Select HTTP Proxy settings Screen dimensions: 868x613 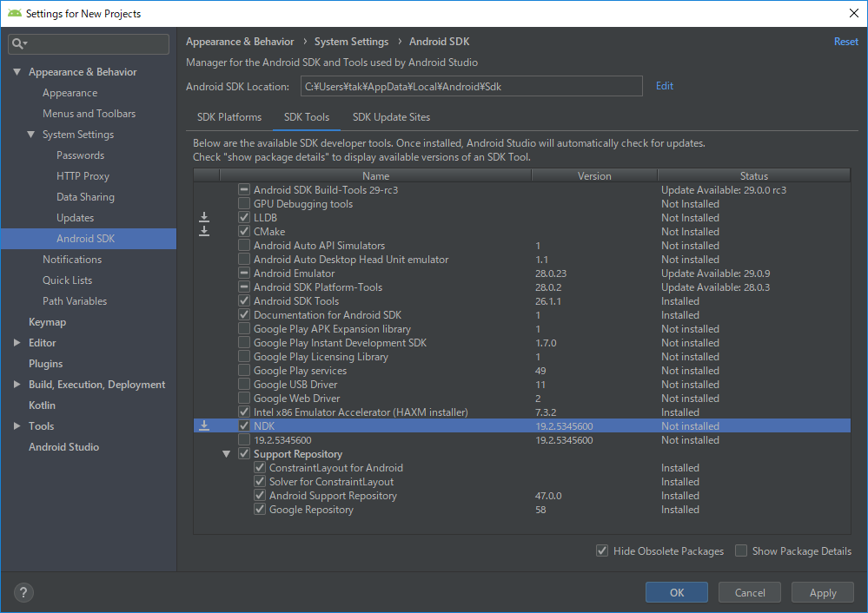click(83, 176)
